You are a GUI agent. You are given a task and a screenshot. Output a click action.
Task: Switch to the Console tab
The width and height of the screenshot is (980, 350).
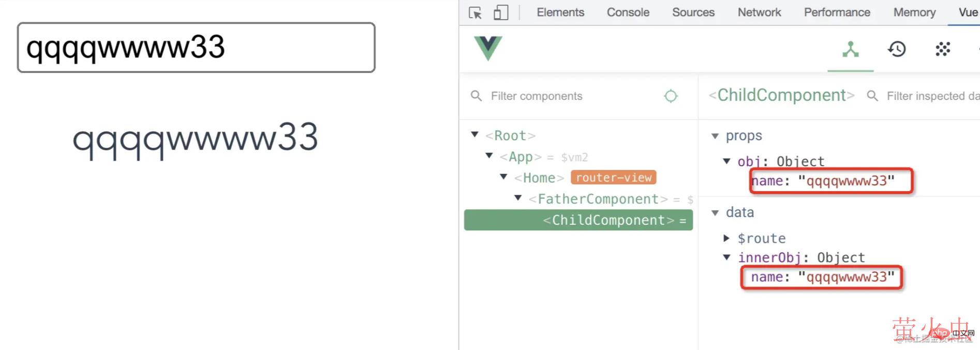coord(628,12)
